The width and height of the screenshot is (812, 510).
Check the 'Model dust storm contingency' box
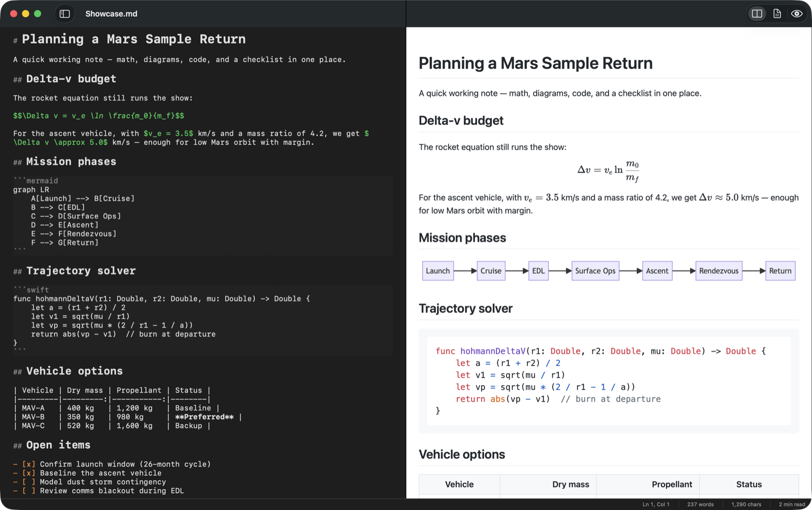click(29, 482)
